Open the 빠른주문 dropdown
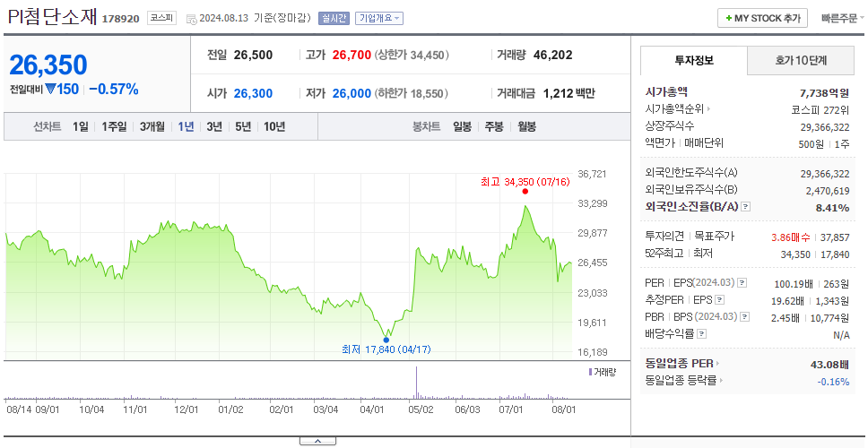 pos(843,18)
